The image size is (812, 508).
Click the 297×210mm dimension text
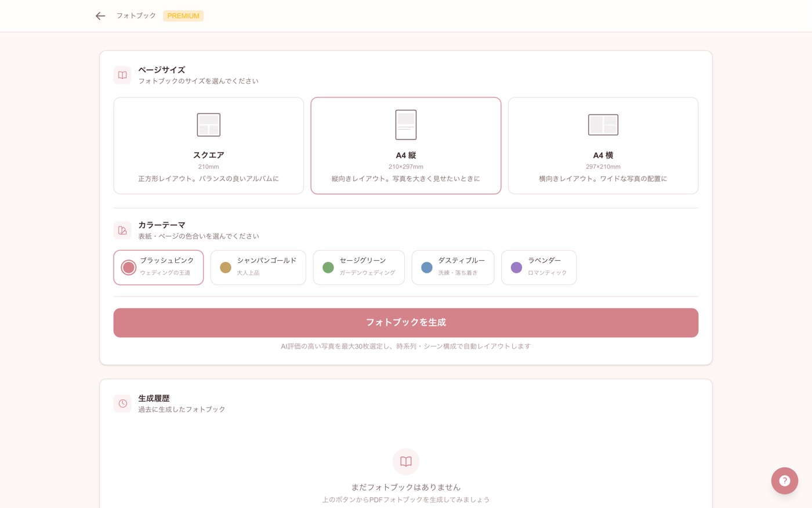point(603,167)
